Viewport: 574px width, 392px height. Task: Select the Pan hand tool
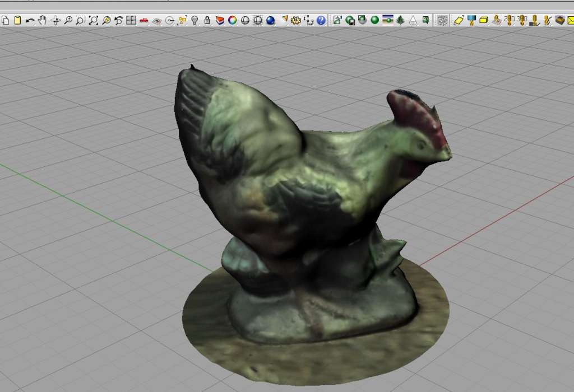tap(43, 20)
